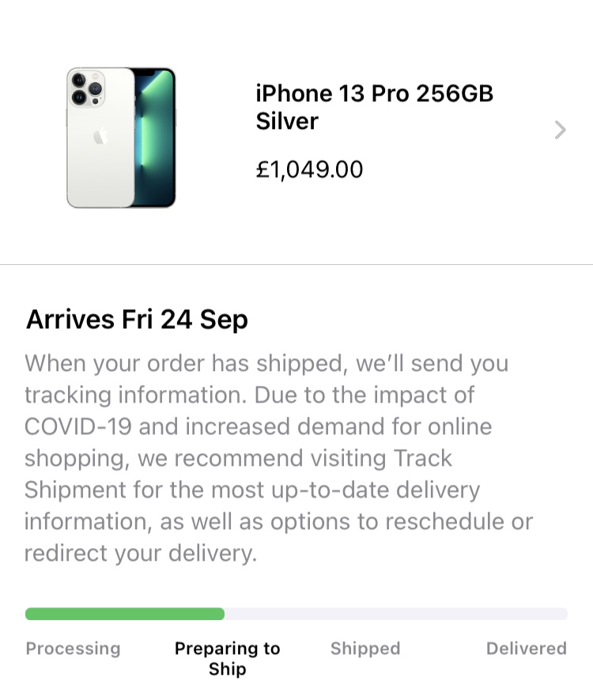
Task: Click the green filled progress bar section
Action: pyautogui.click(x=124, y=614)
